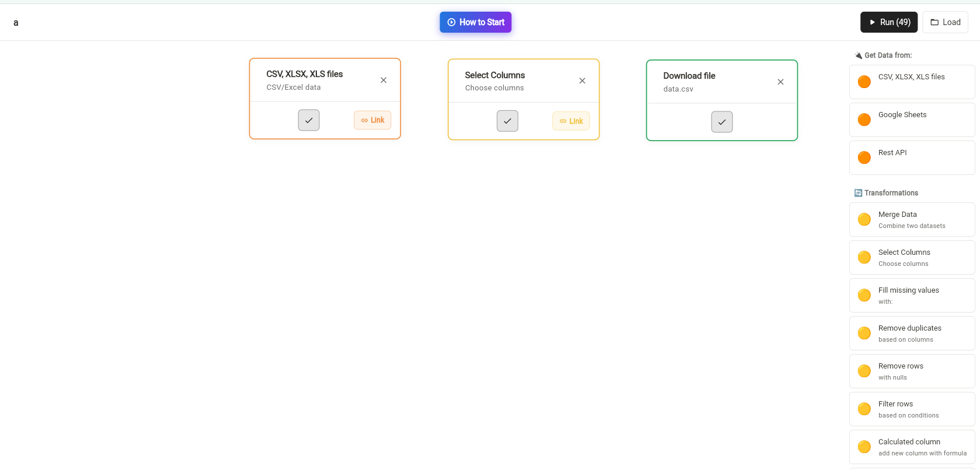
Task: Select orange icon for CSV, XLSX, XLS files source
Action: (864, 82)
